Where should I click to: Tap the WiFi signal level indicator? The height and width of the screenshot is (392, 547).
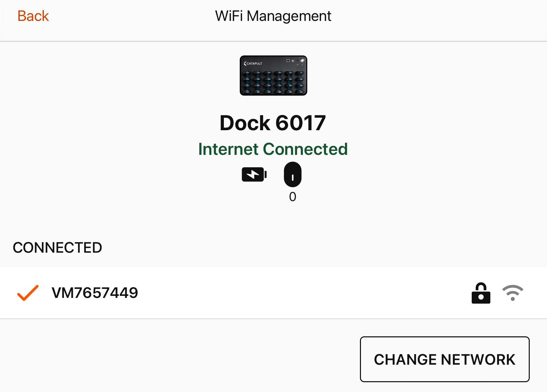[x=512, y=293]
